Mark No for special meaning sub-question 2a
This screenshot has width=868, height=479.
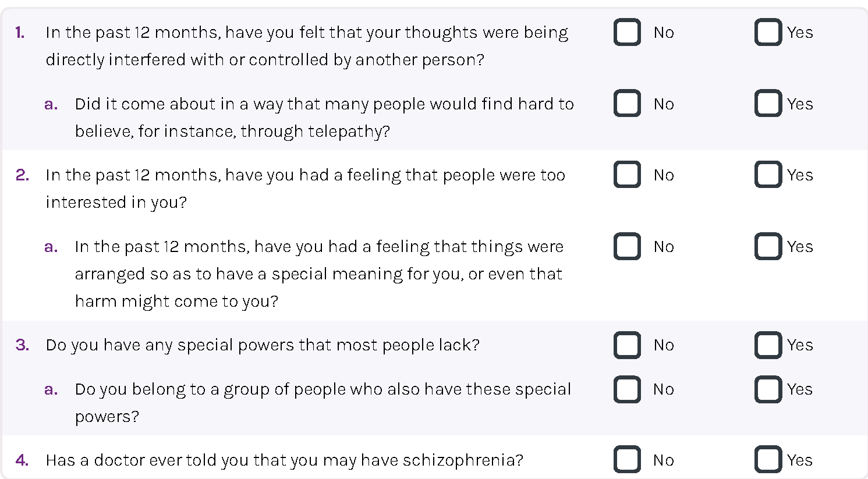[x=627, y=246]
